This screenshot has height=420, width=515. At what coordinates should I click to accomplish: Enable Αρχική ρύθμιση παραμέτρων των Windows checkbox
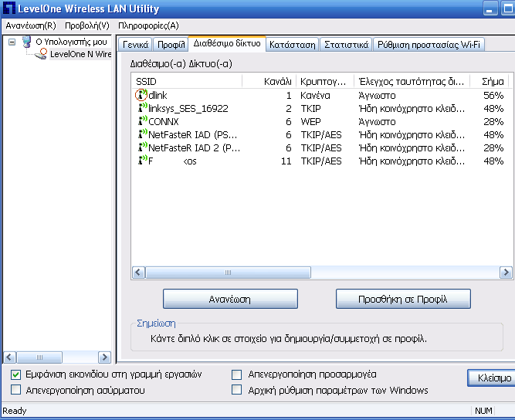tap(236, 390)
